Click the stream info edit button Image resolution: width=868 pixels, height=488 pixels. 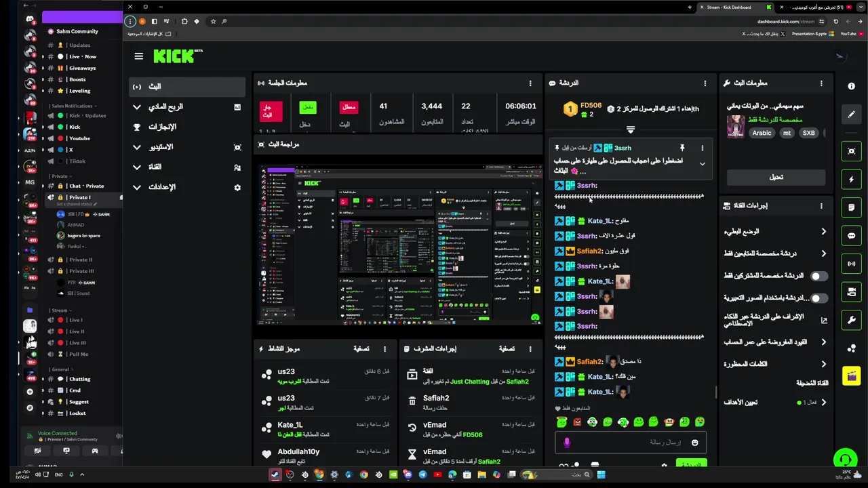point(776,178)
